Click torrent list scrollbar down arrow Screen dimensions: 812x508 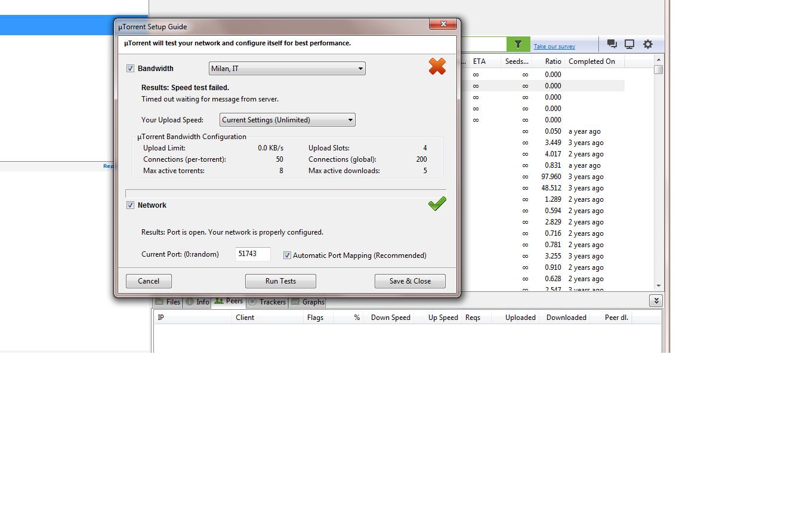pos(659,286)
